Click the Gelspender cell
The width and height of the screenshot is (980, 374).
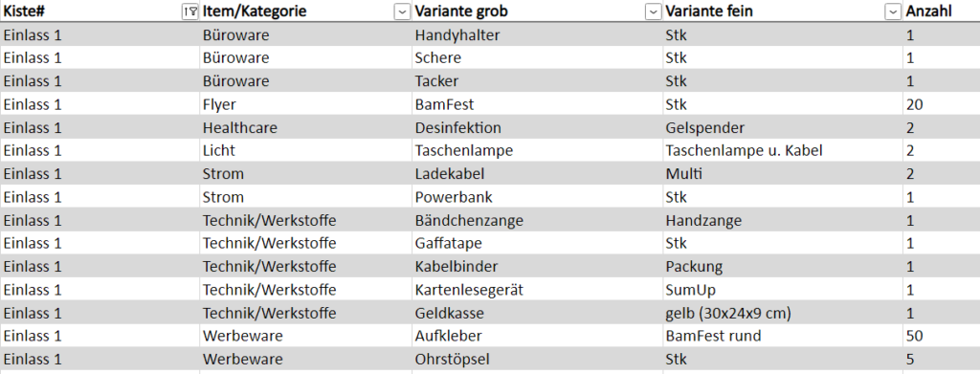coord(783,128)
